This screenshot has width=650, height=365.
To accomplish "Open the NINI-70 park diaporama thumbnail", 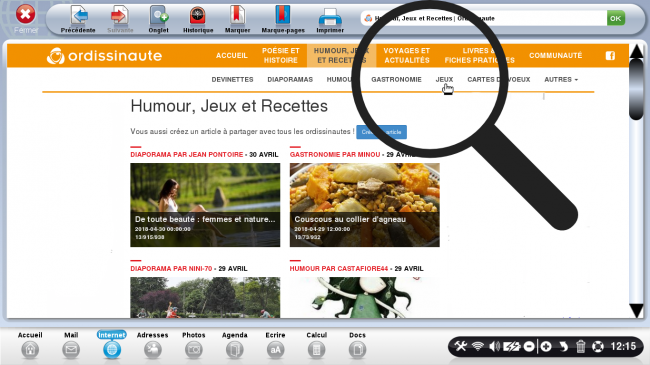I will coord(205,297).
